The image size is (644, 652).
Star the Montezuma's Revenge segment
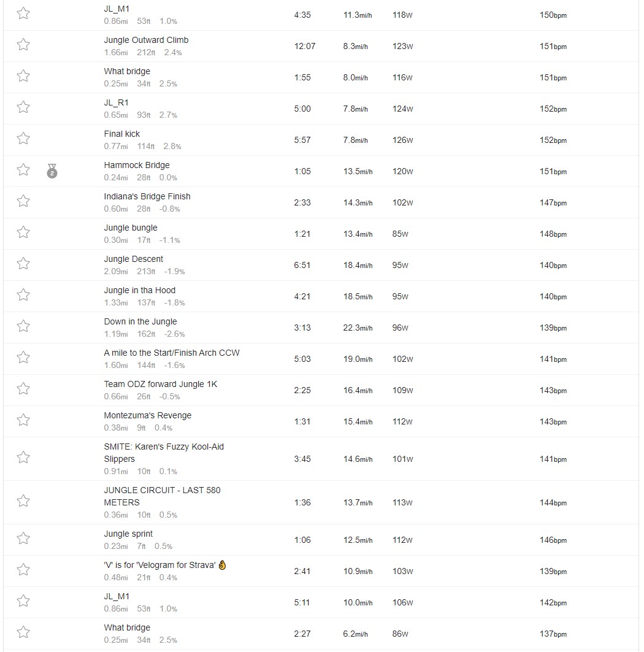click(23, 420)
